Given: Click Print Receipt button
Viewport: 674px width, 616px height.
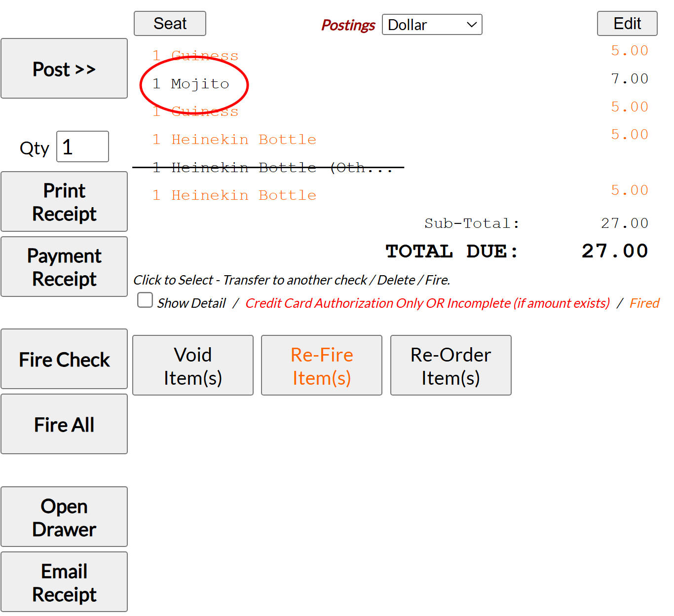Looking at the screenshot, I should pyautogui.click(x=64, y=202).
